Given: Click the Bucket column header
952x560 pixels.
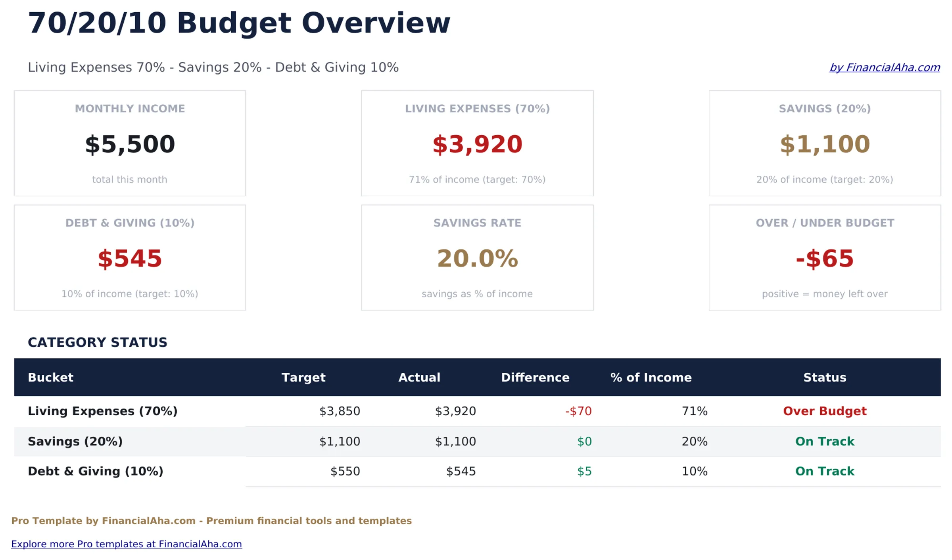Looking at the screenshot, I should coord(50,377).
